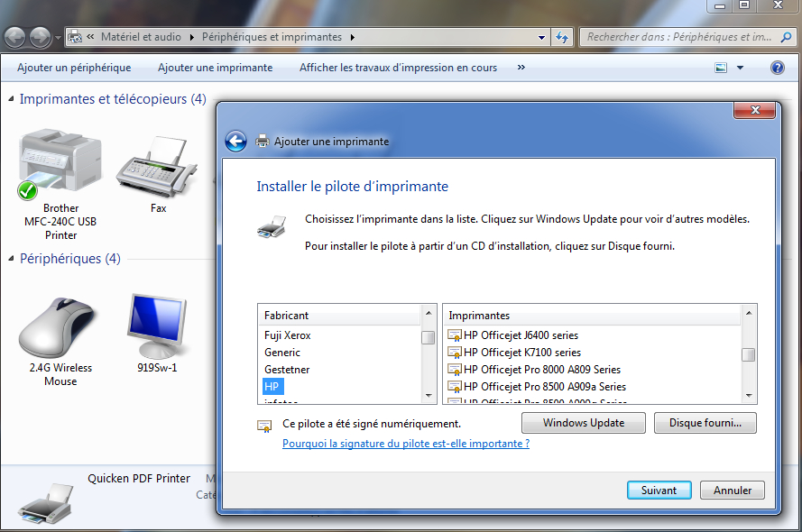This screenshot has height=532, width=802.
Task: Click Matériel et audio breadcrumb
Action: [x=141, y=37]
